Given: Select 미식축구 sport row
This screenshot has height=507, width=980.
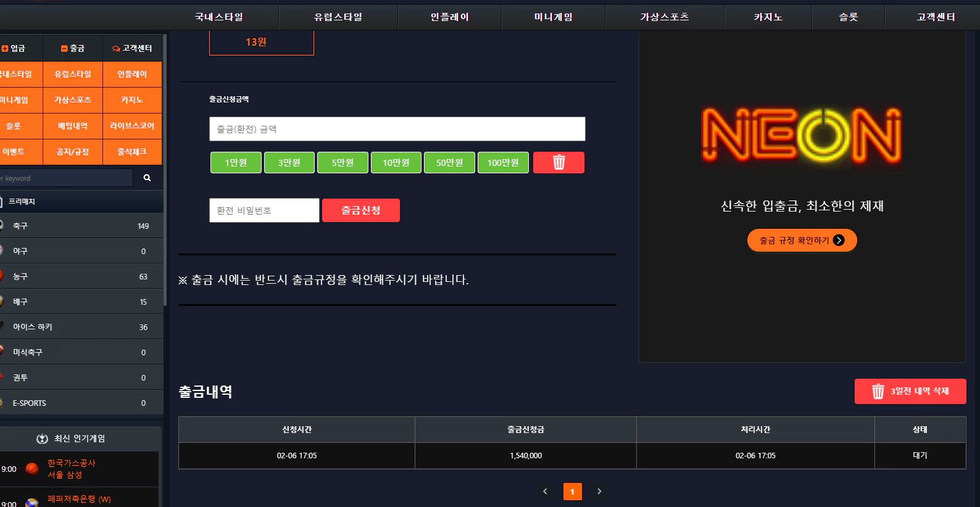Looking at the screenshot, I should point(81,352).
